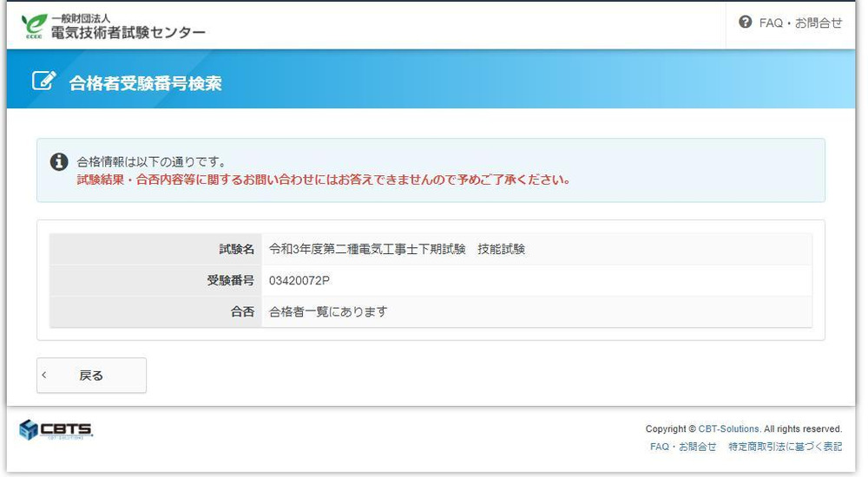Click the 合格者受験番号検索 page heading

coord(145,83)
